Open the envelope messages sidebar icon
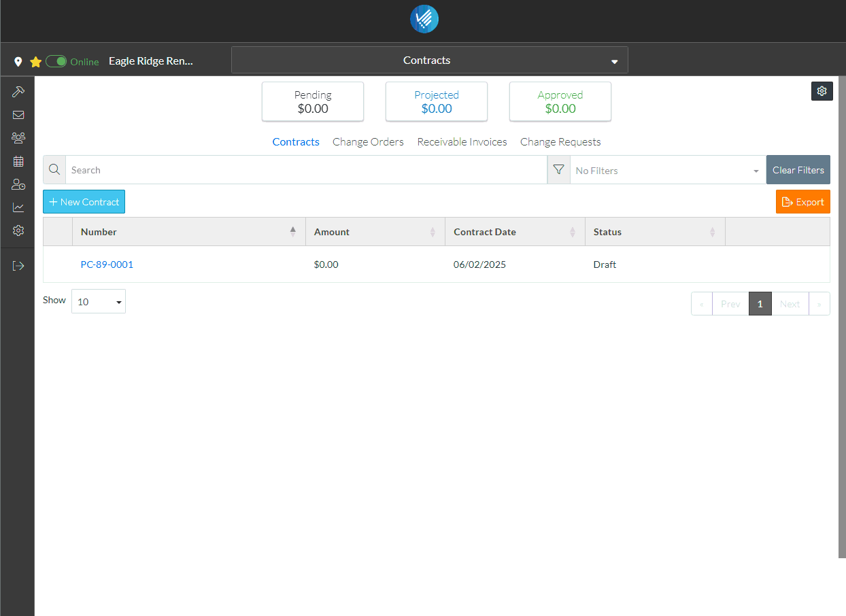The image size is (846, 616). [x=18, y=115]
